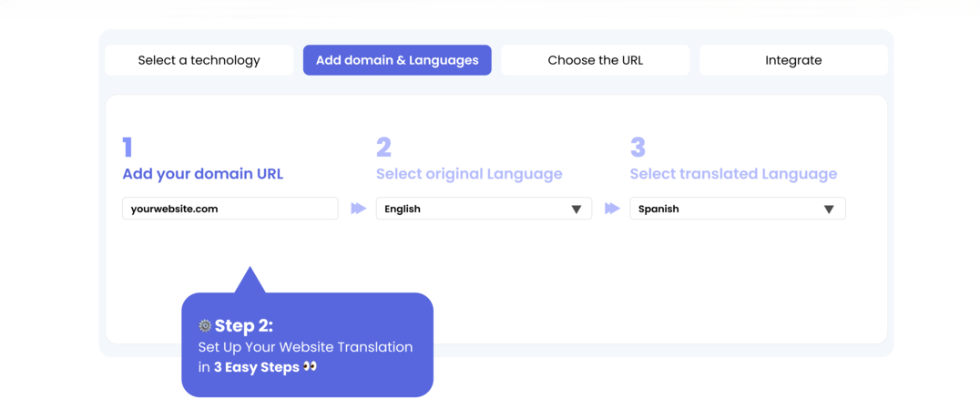Click the yourwebsite.com domain URL field
Image resolution: width=980 pixels, height=420 pixels.
click(x=230, y=209)
